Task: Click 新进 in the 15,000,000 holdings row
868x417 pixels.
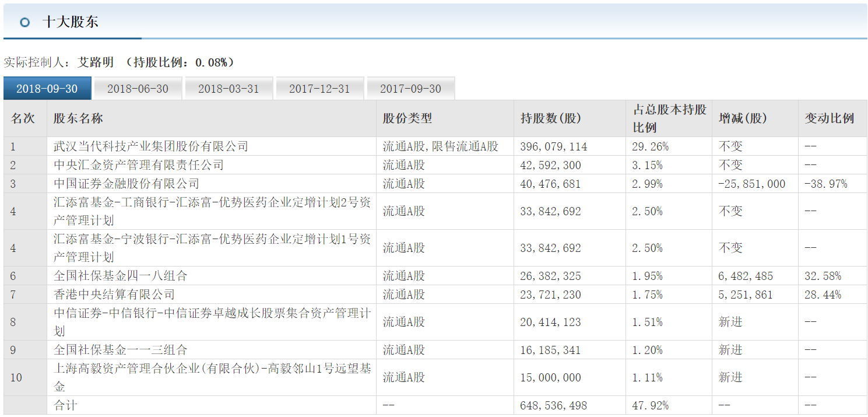Action: 730,377
